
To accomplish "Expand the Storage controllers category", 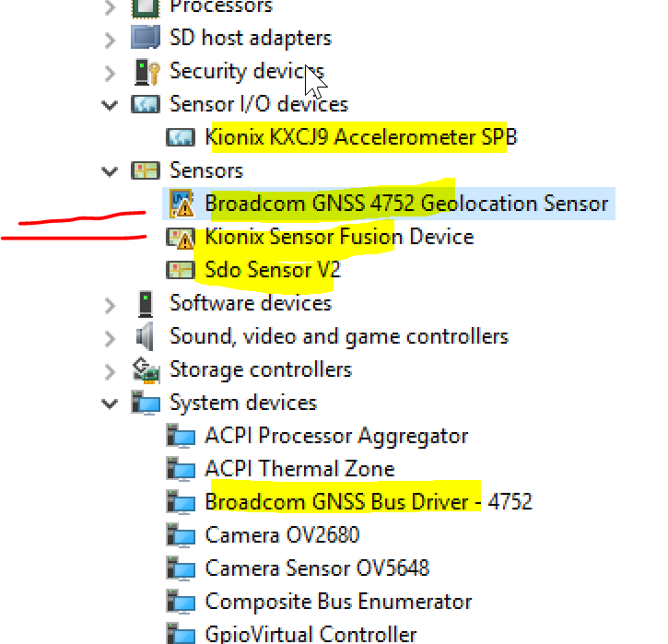I will pos(111,369).
